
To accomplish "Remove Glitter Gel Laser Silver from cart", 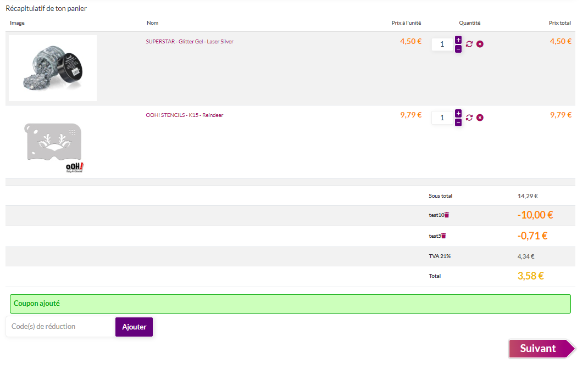I will (x=480, y=44).
